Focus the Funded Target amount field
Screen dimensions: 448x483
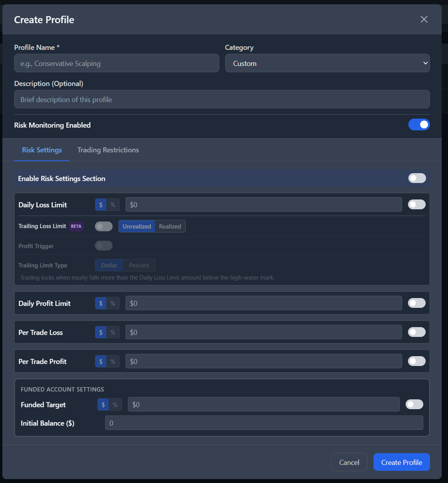[x=264, y=404]
